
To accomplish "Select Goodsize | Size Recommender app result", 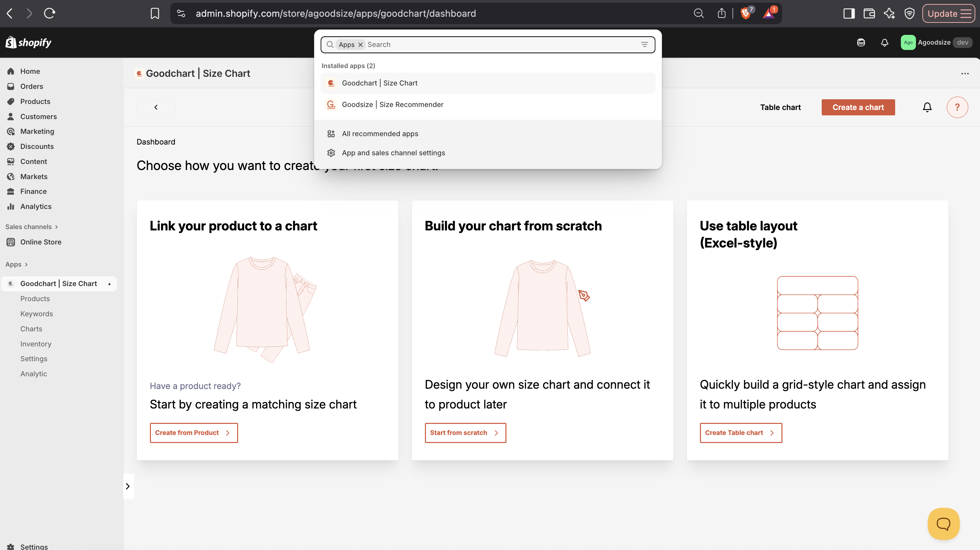I will (392, 105).
